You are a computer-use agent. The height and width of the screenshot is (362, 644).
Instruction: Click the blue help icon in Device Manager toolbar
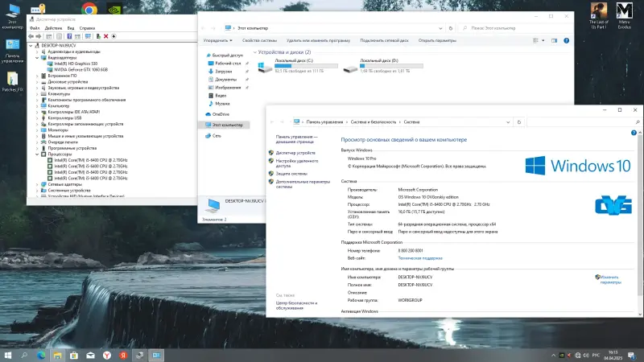click(69, 36)
